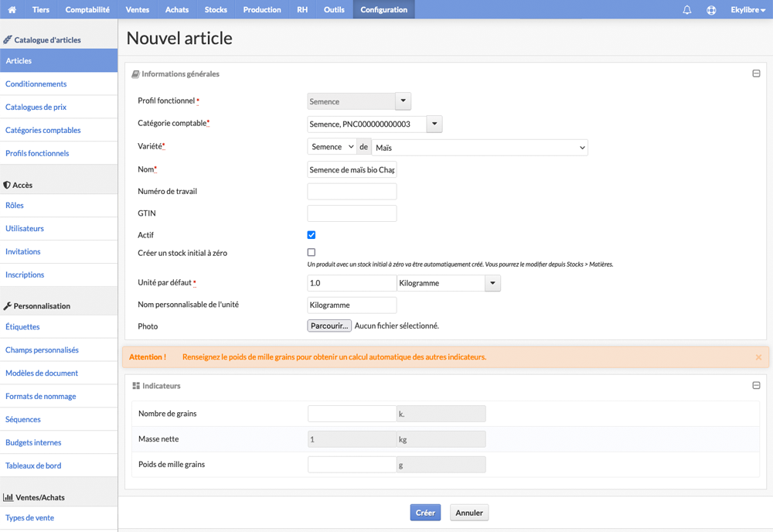Open Production menu
This screenshot has height=532, width=773.
pyautogui.click(x=262, y=9)
